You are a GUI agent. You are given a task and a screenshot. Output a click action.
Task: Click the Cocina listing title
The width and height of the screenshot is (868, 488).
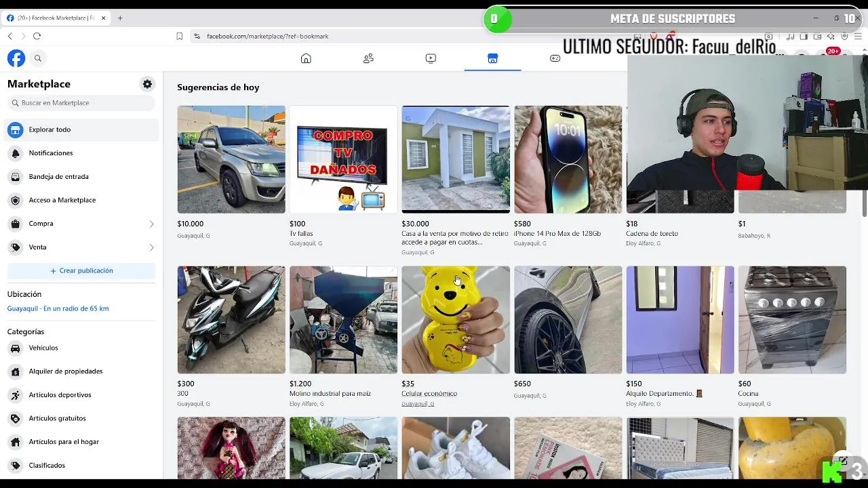pyautogui.click(x=748, y=394)
